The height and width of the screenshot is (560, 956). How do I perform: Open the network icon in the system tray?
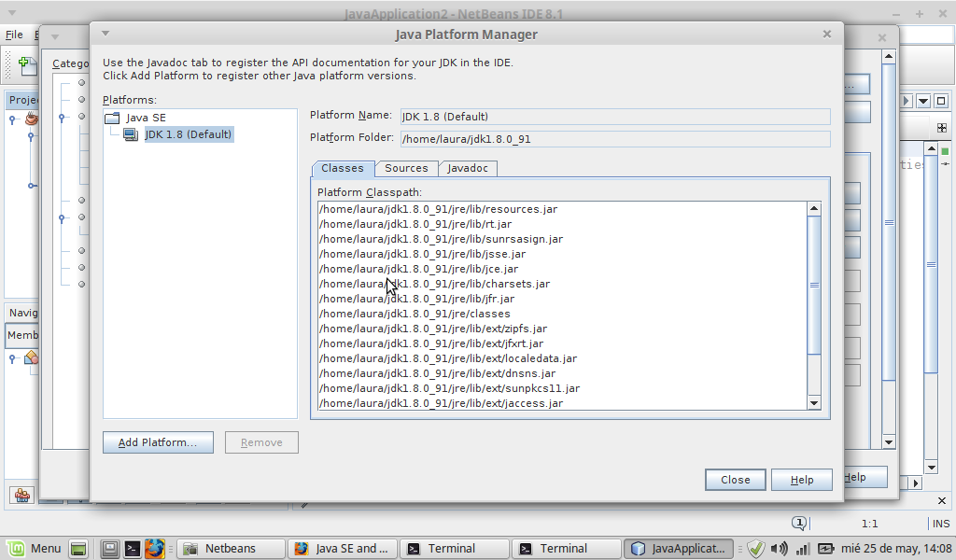[802, 549]
